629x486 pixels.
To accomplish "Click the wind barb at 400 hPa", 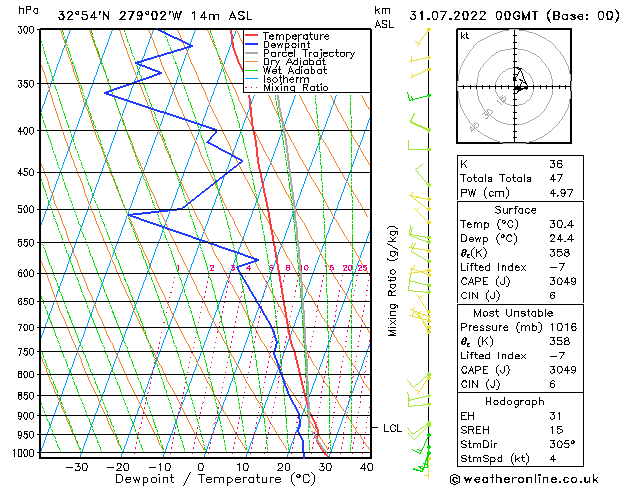I will (419, 122).
